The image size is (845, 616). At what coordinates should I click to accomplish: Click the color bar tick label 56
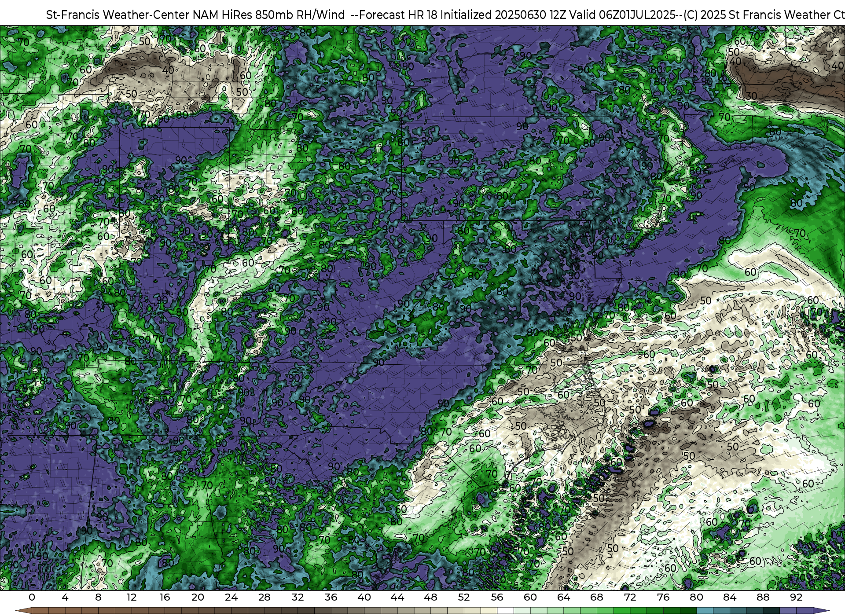click(497, 597)
